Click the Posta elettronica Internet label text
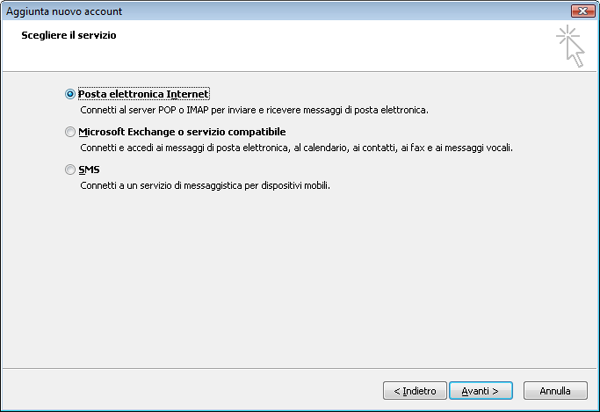Viewport: 600px width, 412px height. tap(143, 94)
